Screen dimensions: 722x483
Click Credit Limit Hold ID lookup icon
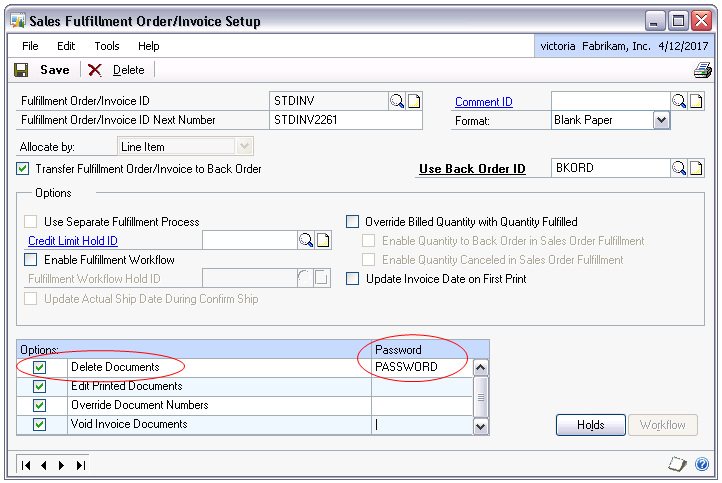[x=306, y=240]
